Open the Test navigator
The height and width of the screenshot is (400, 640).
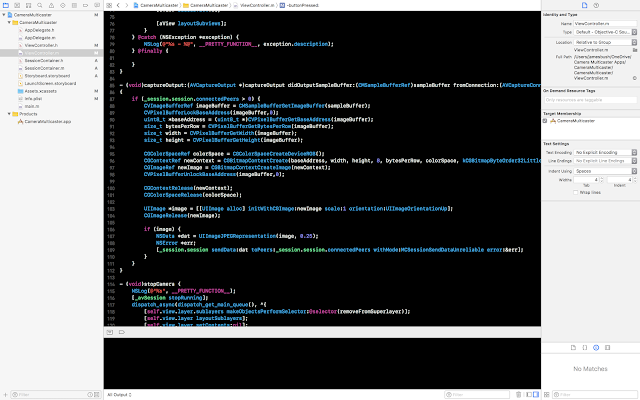pos(63,5)
